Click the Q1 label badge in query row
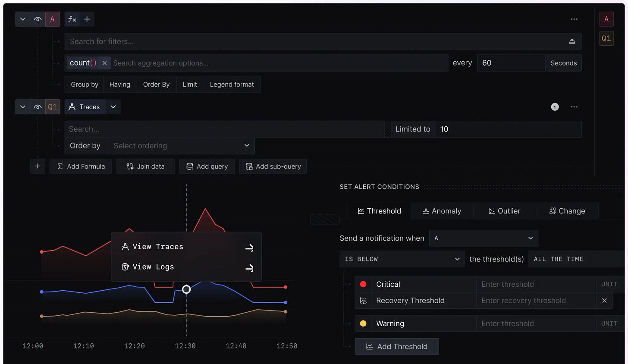 (x=53, y=107)
